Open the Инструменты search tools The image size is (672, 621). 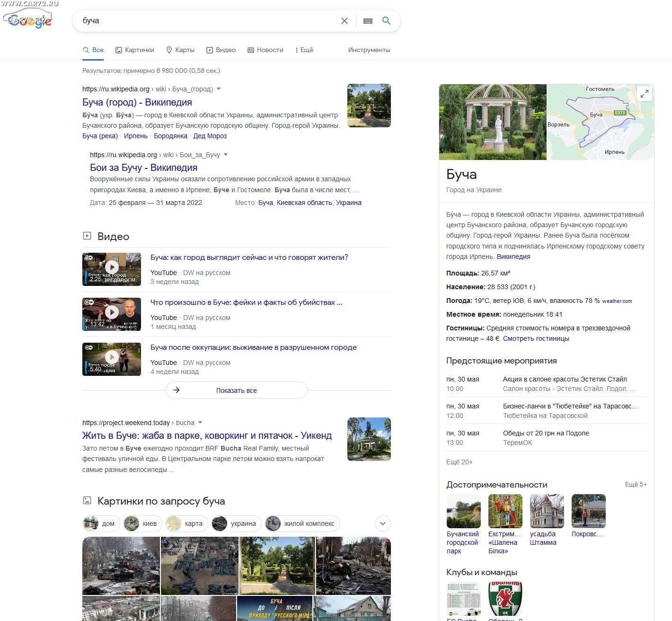point(369,50)
